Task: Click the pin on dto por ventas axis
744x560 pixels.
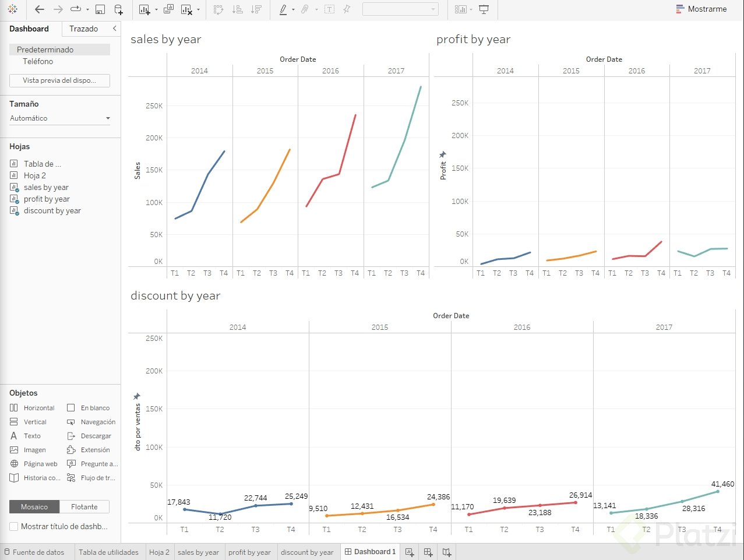Action: pyautogui.click(x=137, y=396)
